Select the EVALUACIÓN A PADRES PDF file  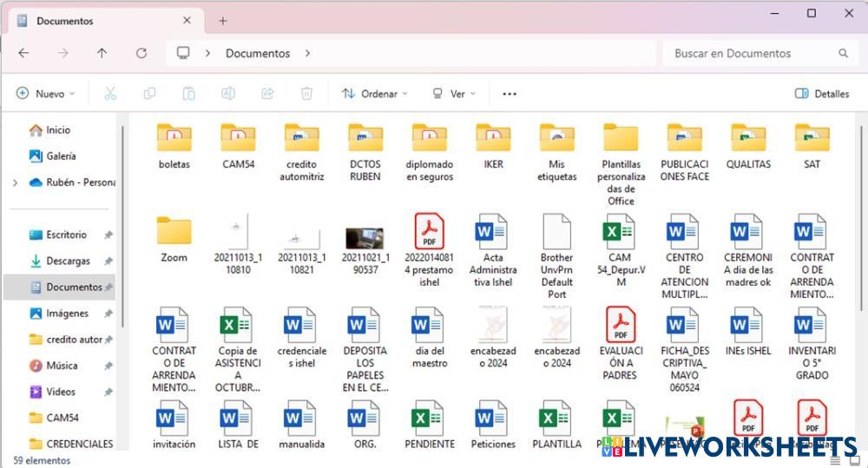pyautogui.click(x=621, y=343)
